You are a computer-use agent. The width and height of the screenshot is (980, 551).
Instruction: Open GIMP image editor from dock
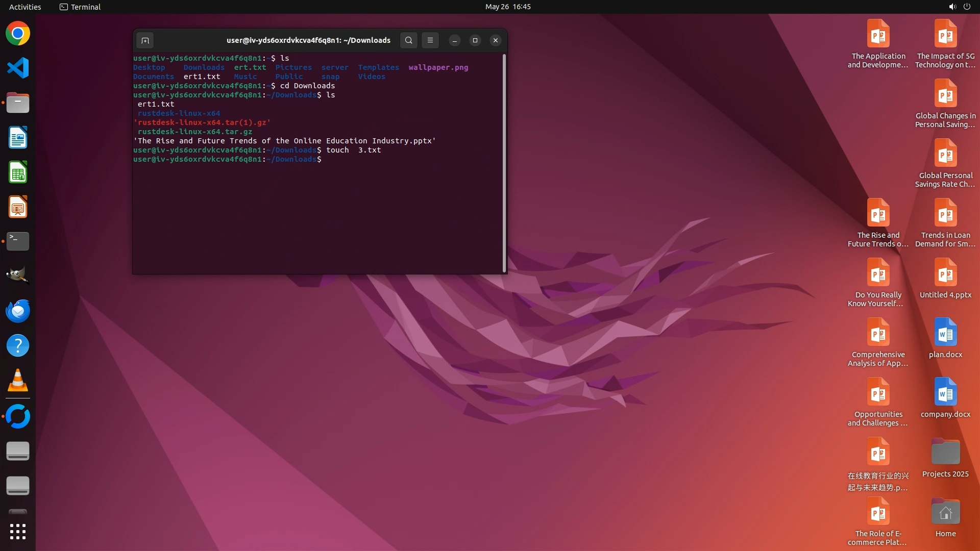(18, 275)
